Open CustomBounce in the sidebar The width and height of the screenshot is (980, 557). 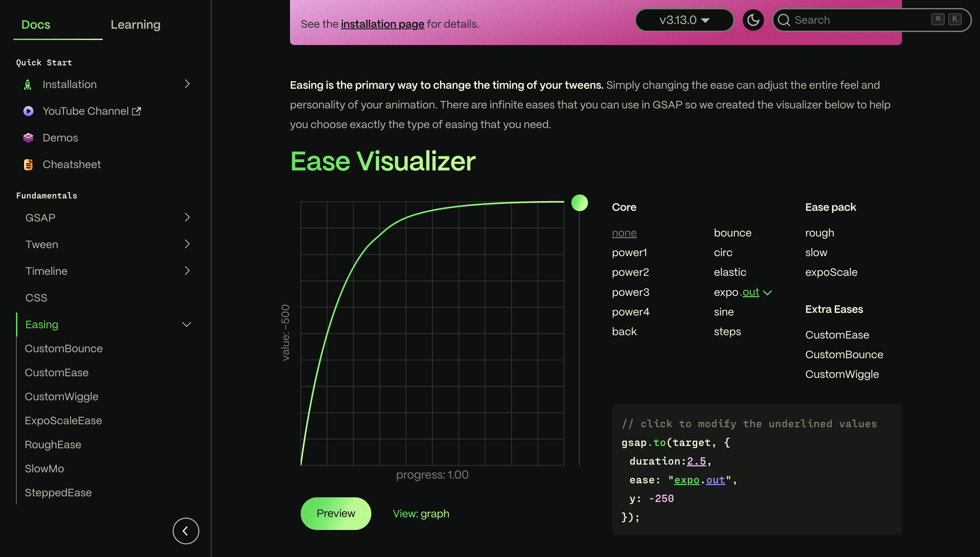pos(63,349)
